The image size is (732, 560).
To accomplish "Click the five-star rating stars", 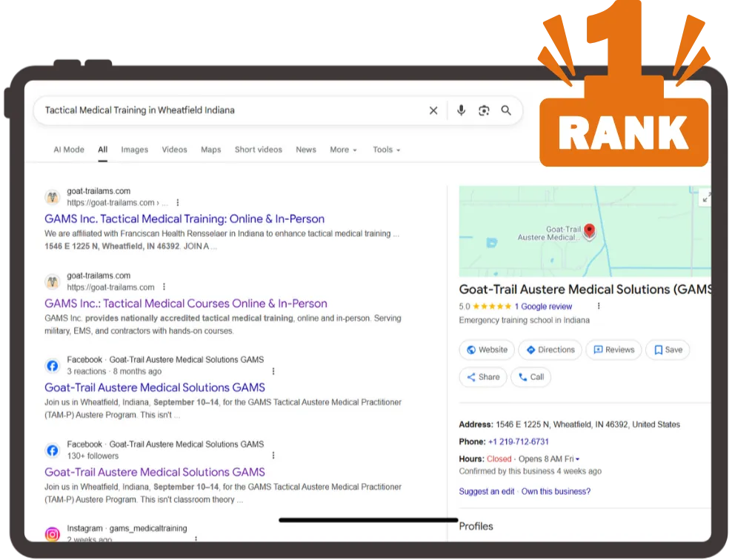I will [491, 307].
